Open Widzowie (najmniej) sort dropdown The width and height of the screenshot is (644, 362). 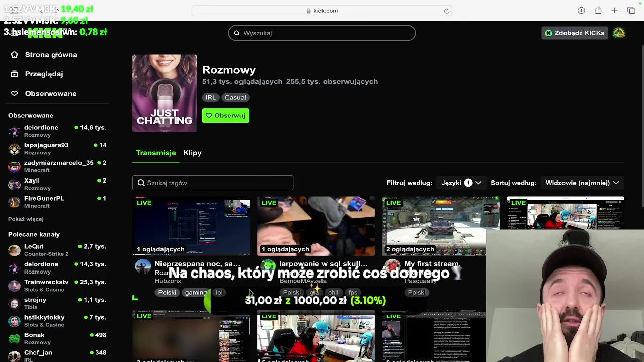tap(582, 183)
